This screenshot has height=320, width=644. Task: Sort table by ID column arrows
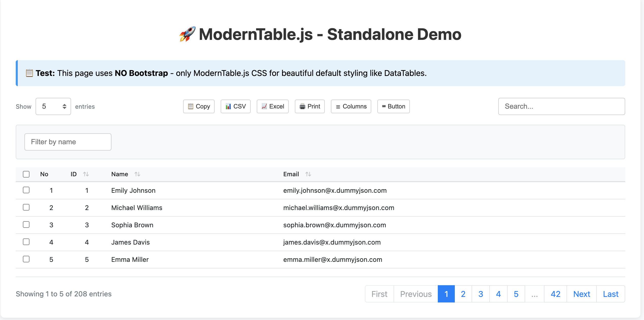86,174
